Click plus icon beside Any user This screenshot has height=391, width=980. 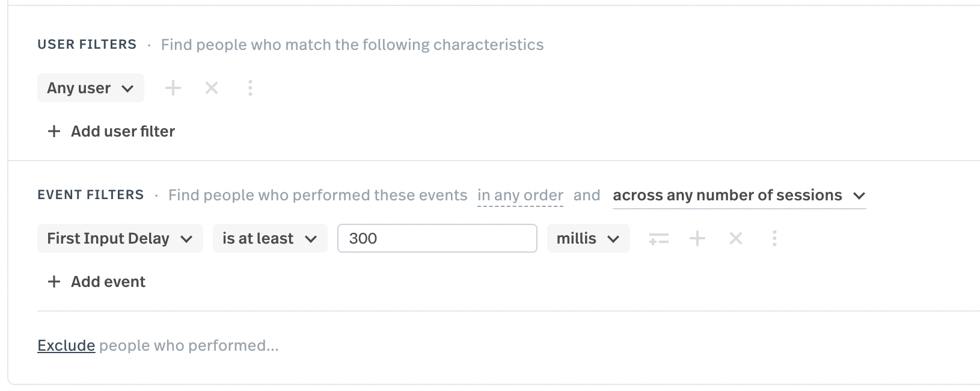click(x=173, y=88)
